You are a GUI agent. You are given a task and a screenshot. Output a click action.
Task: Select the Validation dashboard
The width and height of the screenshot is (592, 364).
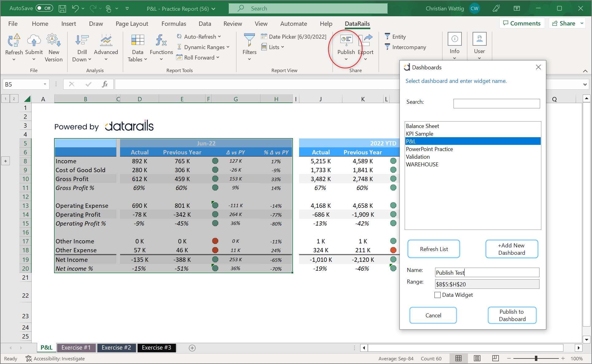click(473, 157)
